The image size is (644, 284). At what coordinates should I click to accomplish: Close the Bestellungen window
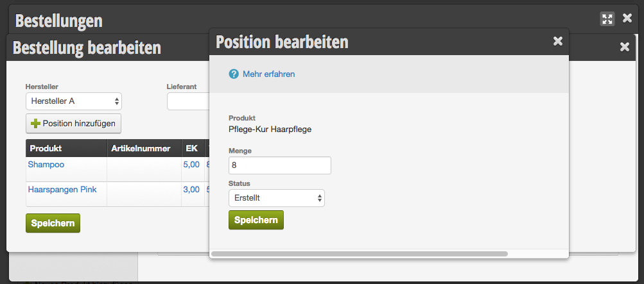click(627, 18)
